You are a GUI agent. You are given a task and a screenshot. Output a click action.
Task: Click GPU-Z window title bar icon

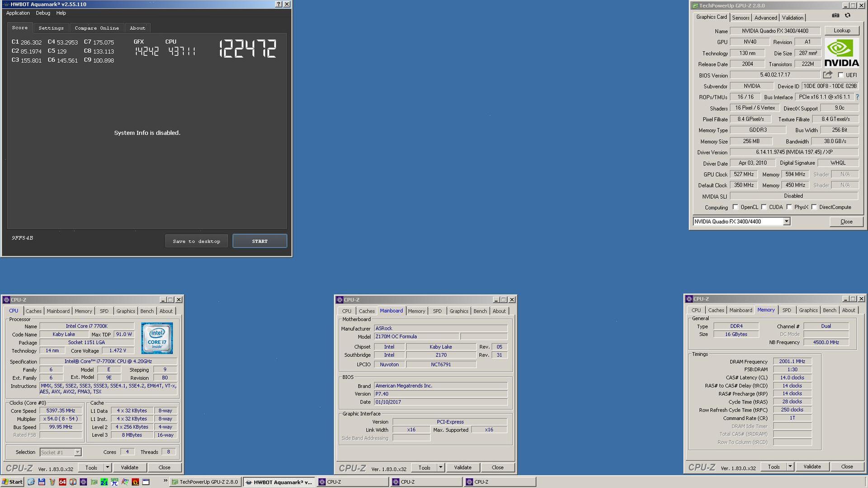point(694,5)
